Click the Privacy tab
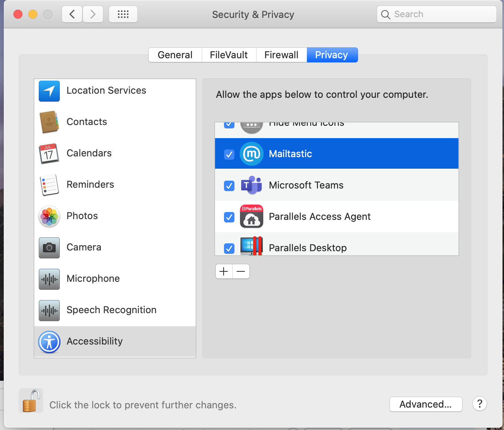This screenshot has height=430, width=504. click(x=332, y=55)
